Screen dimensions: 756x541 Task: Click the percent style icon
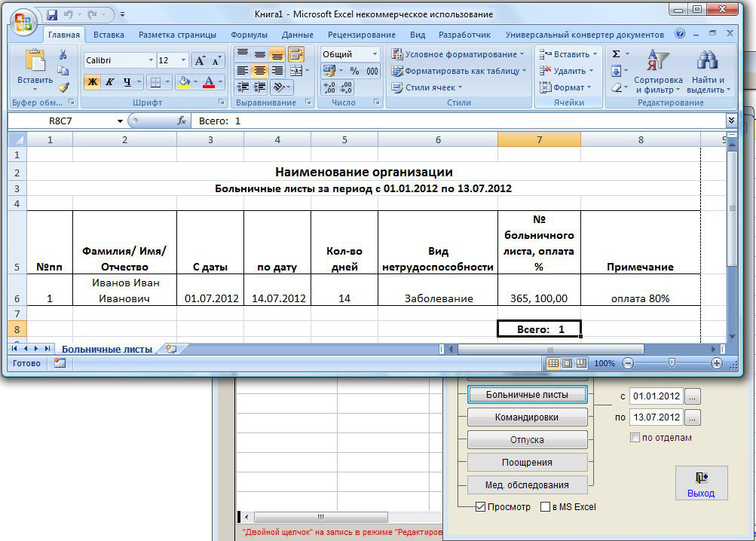point(354,71)
